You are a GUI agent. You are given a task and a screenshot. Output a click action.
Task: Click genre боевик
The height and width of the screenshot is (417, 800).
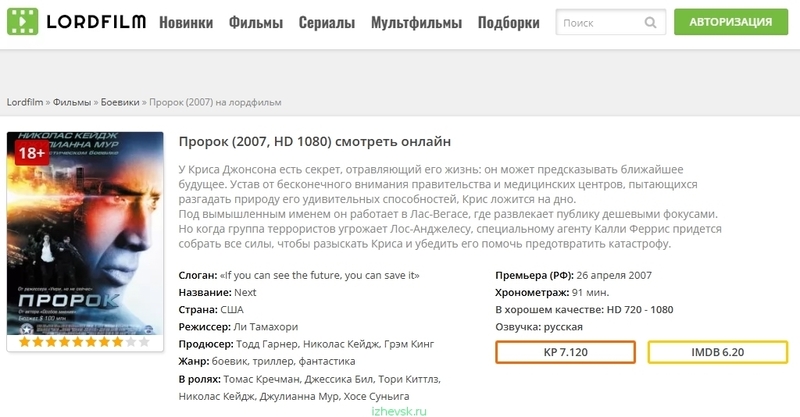click(228, 361)
